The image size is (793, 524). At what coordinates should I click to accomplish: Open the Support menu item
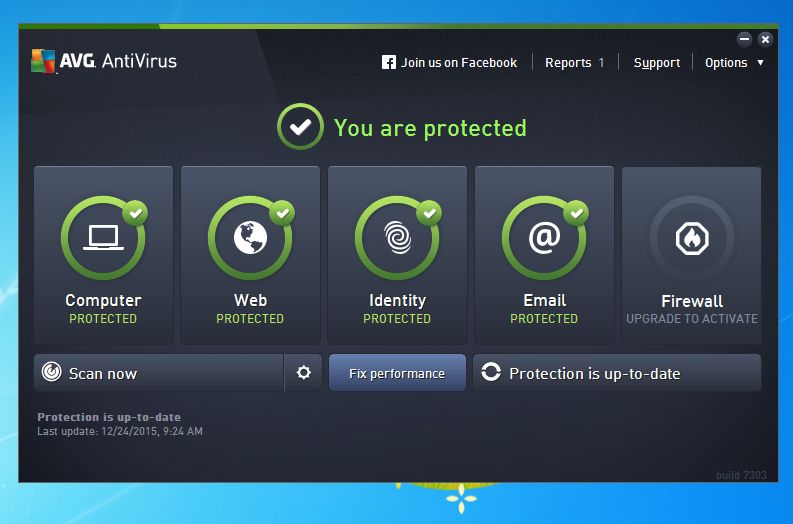click(656, 63)
